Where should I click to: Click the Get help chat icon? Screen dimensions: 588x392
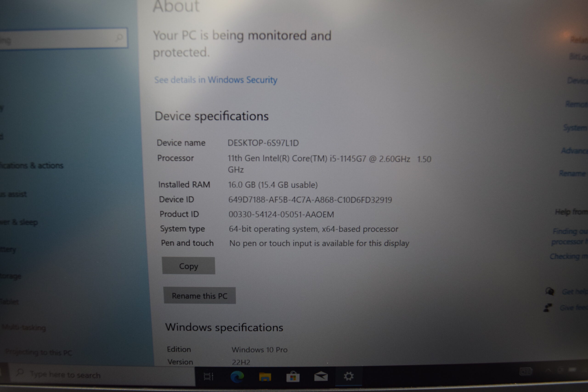(549, 291)
